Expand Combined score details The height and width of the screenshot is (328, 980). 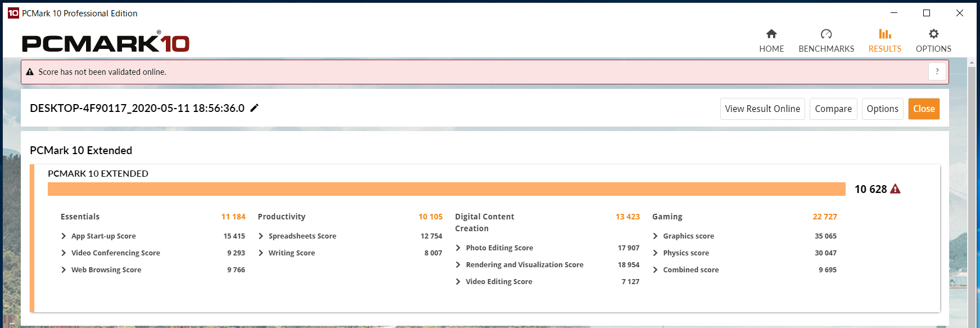tap(656, 270)
